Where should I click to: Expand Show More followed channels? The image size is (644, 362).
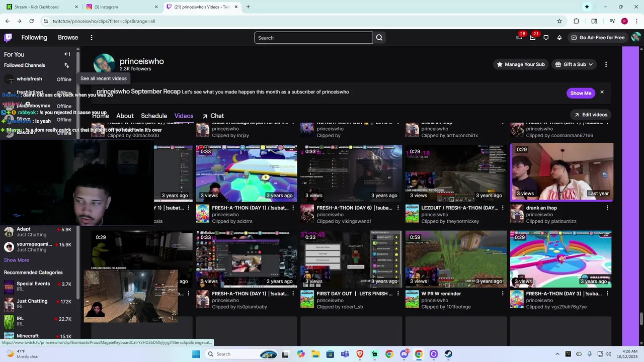(17, 260)
